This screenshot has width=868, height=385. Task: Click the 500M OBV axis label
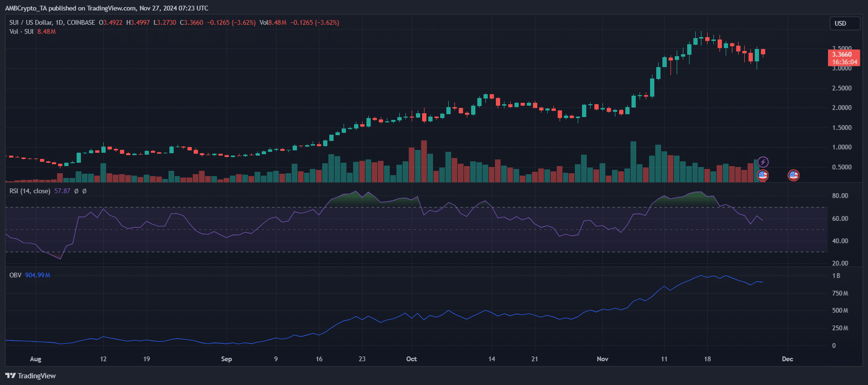[x=840, y=310]
